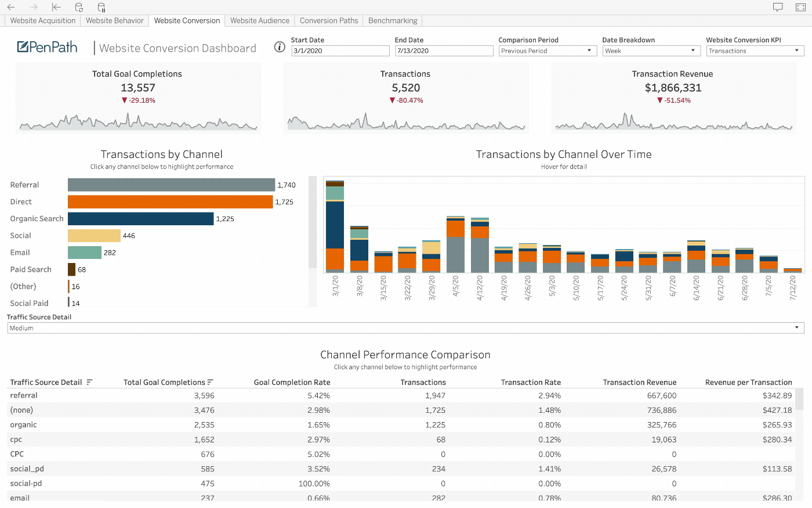Image resolution: width=812 pixels, height=508 pixels.
Task: Click the info circle icon
Action: [280, 47]
